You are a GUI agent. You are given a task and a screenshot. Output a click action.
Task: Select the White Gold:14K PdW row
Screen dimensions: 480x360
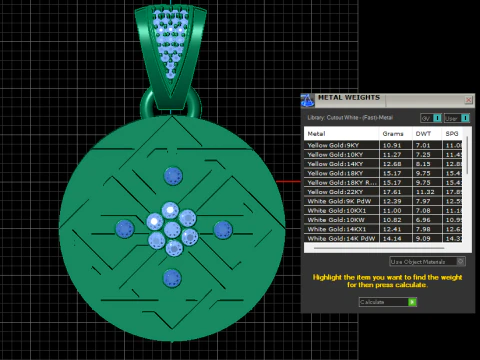tap(383, 238)
